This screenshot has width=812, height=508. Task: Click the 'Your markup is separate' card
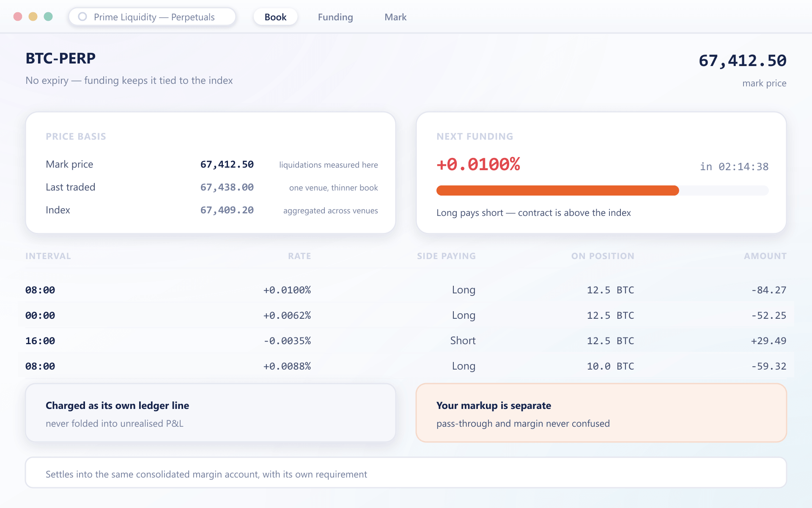[601, 413]
